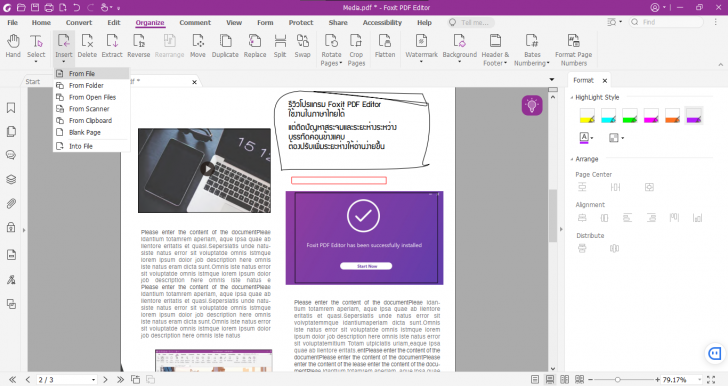This screenshot has width=728, height=386.
Task: Open the page number dropdown
Action: point(93,380)
